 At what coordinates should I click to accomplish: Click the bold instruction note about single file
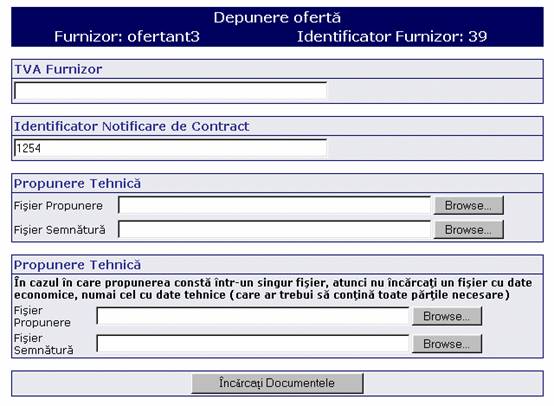pos(273,289)
